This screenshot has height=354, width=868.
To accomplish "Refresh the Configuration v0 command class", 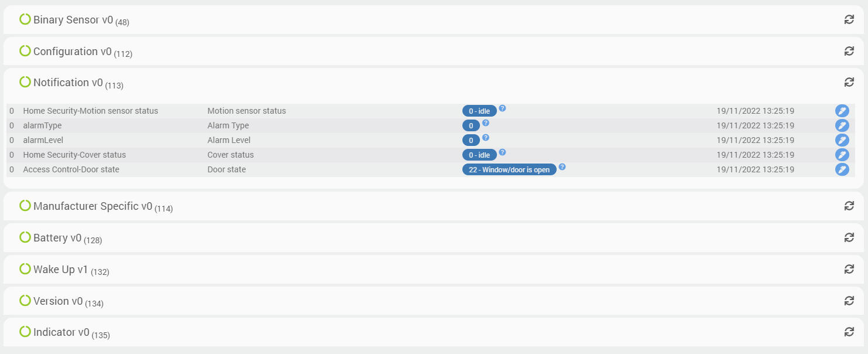I will point(849,51).
